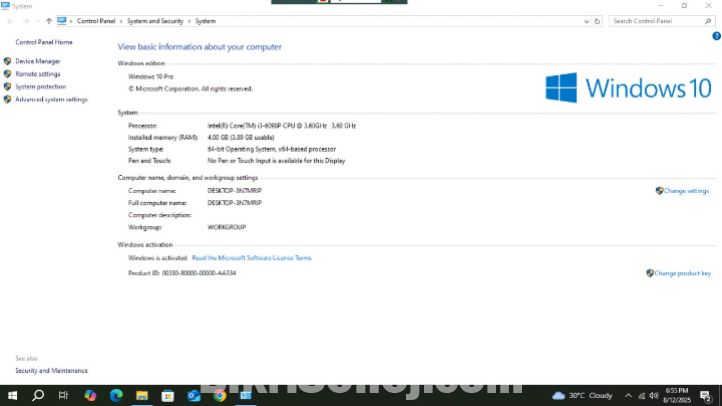The height and width of the screenshot is (406, 722).
Task: Go back with the Back arrow
Action: coord(10,21)
